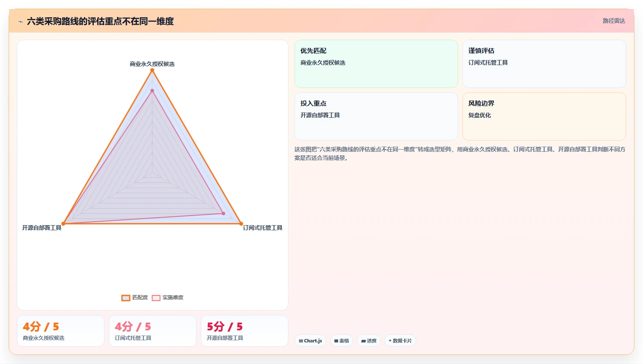
Task: Click the card title 六类采购路线的评估重点不在同一维度
Action: click(100, 22)
